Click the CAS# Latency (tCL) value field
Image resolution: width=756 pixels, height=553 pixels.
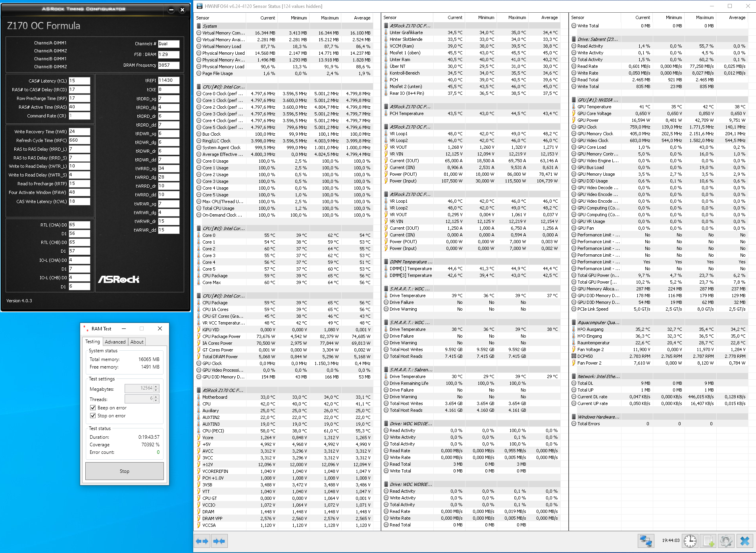[79, 81]
